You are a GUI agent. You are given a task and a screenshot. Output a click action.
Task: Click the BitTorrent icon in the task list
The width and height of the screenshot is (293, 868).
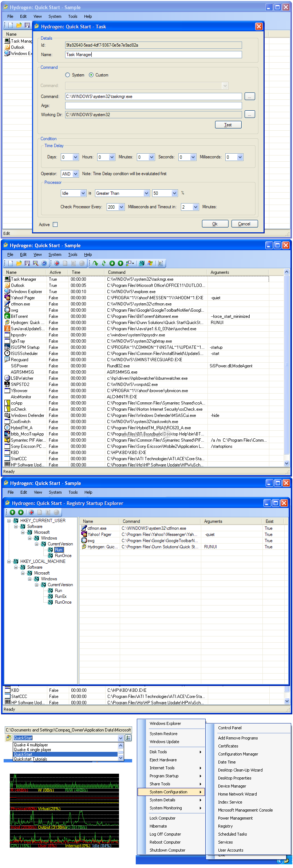[7, 316]
